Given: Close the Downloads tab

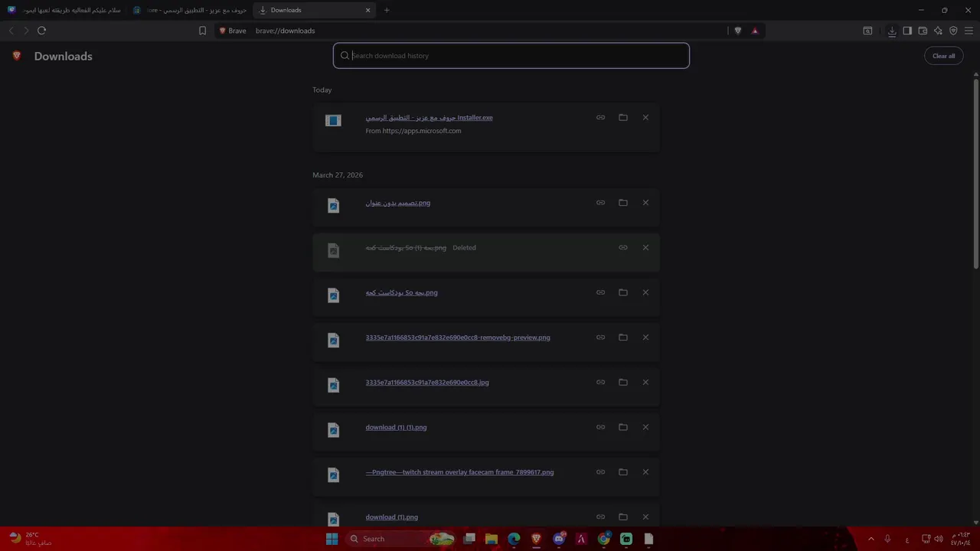Looking at the screenshot, I should pyautogui.click(x=367, y=10).
